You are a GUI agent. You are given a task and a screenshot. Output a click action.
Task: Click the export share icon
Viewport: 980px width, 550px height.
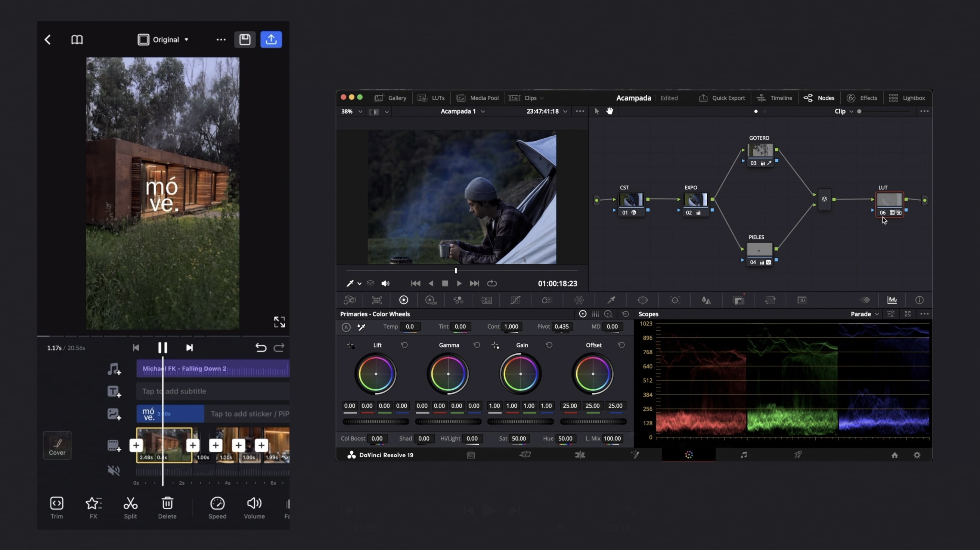click(x=271, y=40)
